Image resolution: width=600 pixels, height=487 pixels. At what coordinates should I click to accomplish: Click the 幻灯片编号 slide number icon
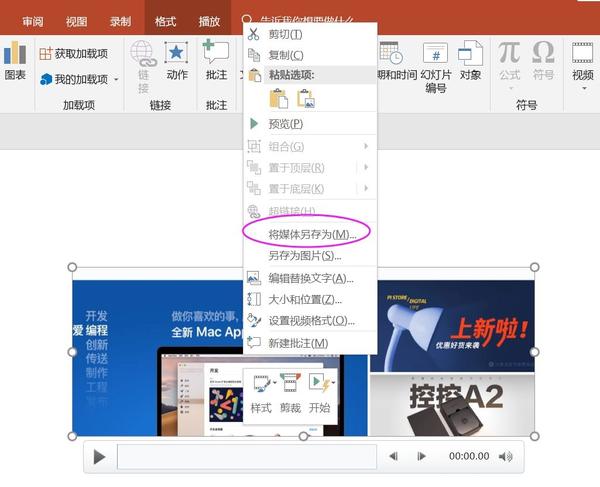coord(436,54)
